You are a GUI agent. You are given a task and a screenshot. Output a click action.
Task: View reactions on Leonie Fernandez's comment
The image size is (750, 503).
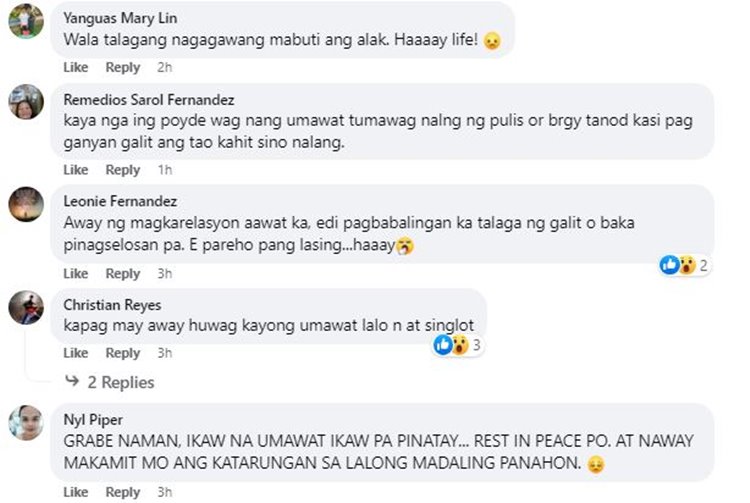click(x=685, y=265)
